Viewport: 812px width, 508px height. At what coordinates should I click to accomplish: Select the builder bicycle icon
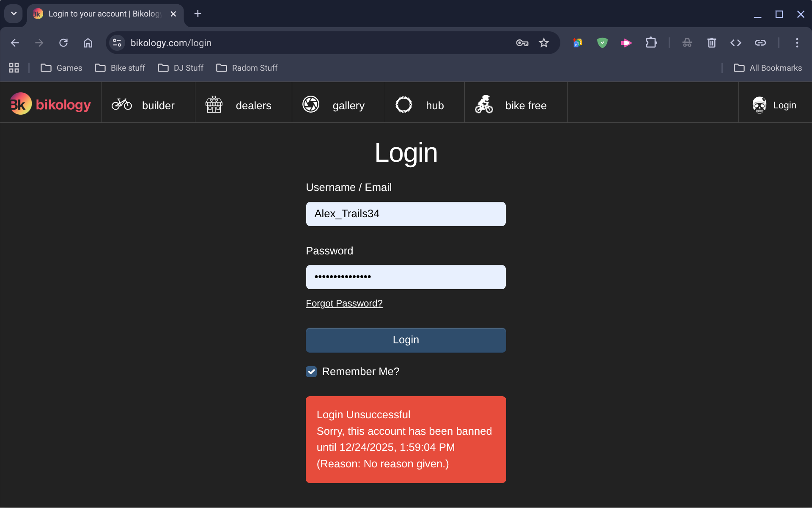122,105
